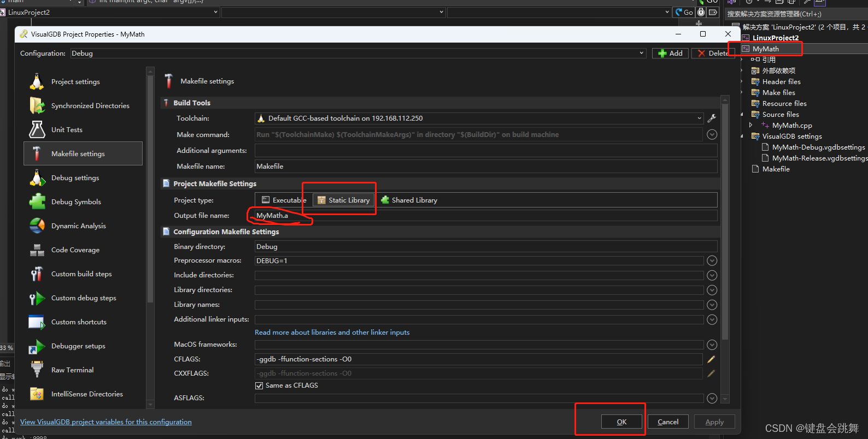Image resolution: width=868 pixels, height=439 pixels.
Task: Click the Raw Terminal plug icon
Action: tap(37, 370)
